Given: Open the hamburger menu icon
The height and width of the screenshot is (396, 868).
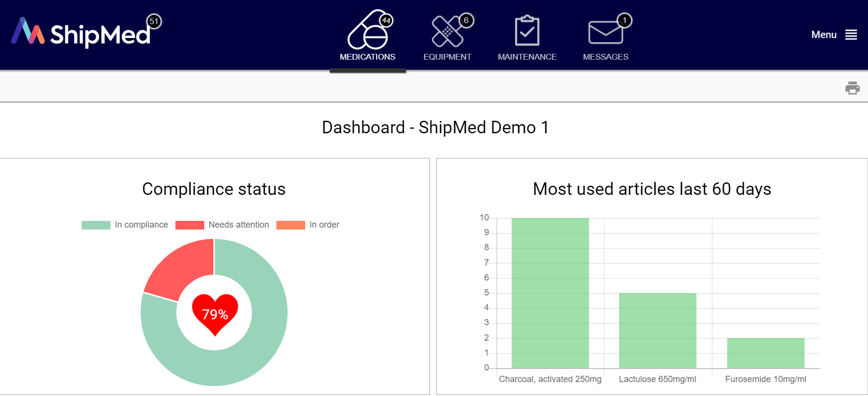Looking at the screenshot, I should (x=851, y=35).
